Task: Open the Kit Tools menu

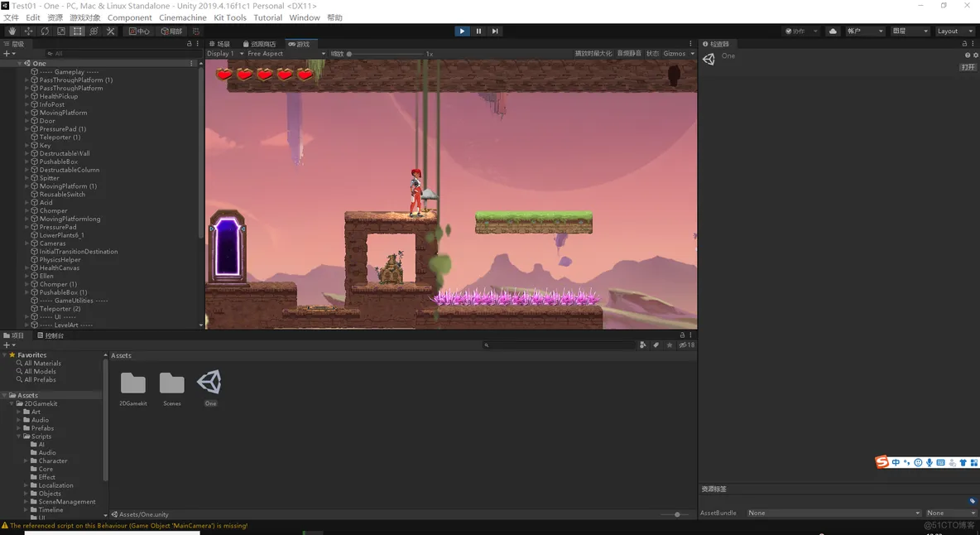Action: point(229,17)
